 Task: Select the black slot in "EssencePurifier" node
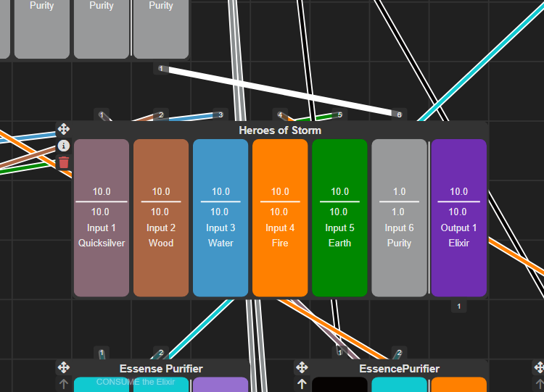339,385
